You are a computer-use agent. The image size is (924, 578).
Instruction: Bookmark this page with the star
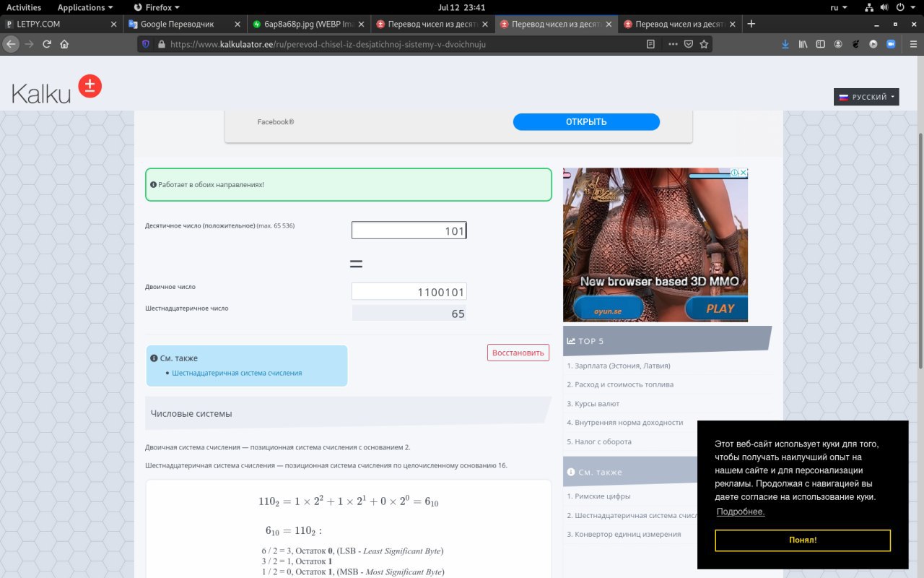coord(704,44)
